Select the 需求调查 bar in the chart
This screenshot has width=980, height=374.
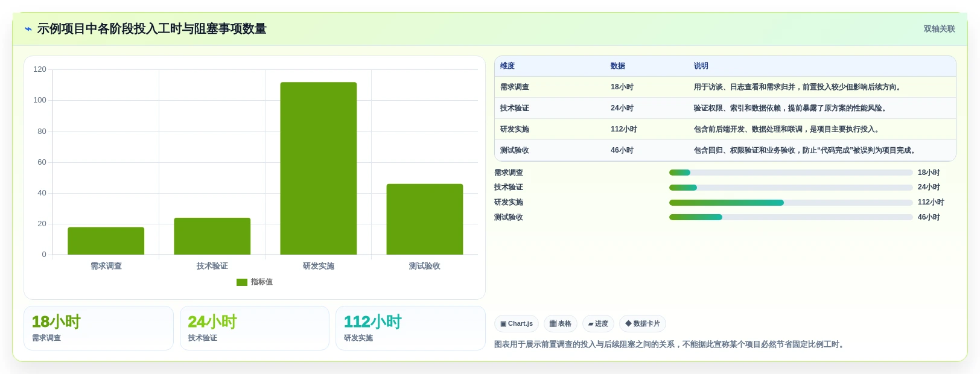106,241
